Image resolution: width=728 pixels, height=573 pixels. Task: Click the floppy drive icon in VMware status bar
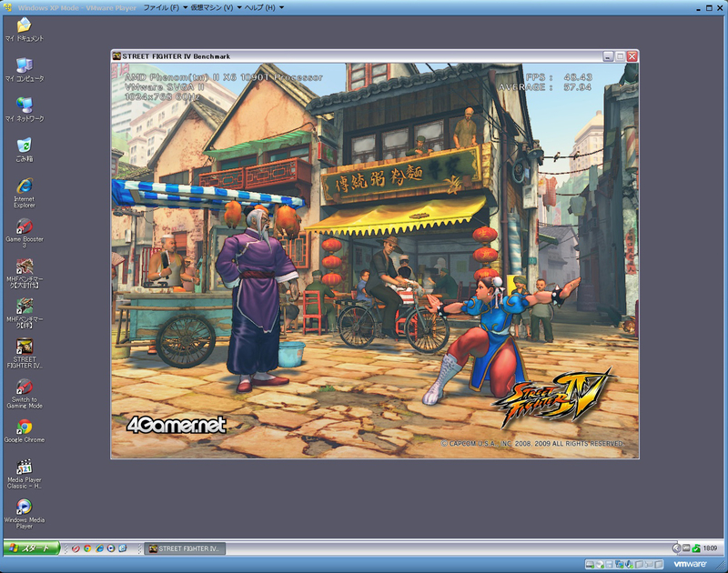point(609,564)
